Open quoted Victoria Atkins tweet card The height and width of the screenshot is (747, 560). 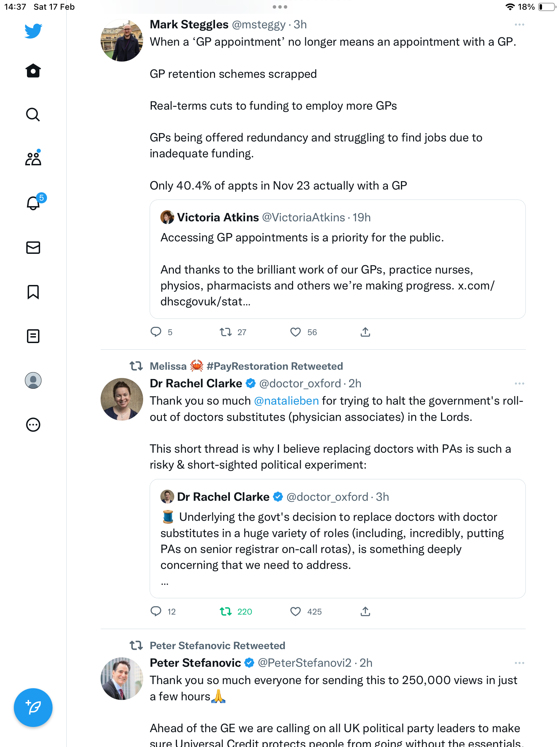tap(338, 259)
